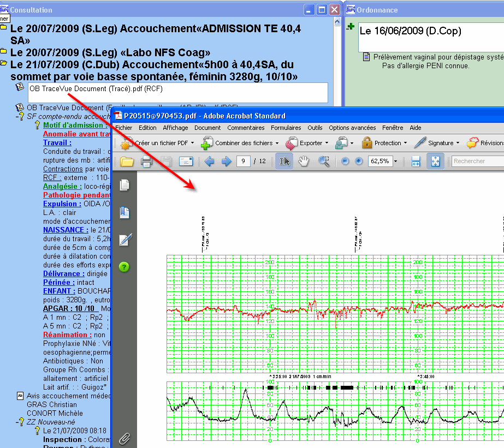Open the How To help panel
The height and width of the screenshot is (448, 504).
[124, 267]
